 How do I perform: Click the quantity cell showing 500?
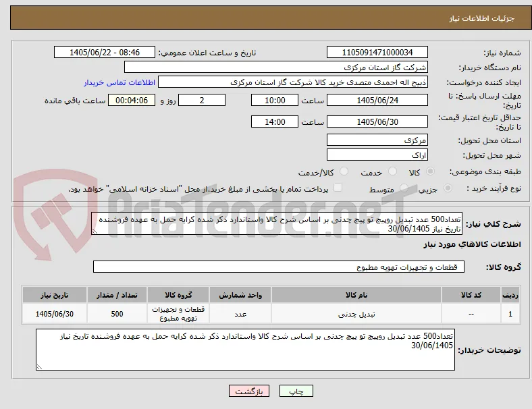point(117,314)
